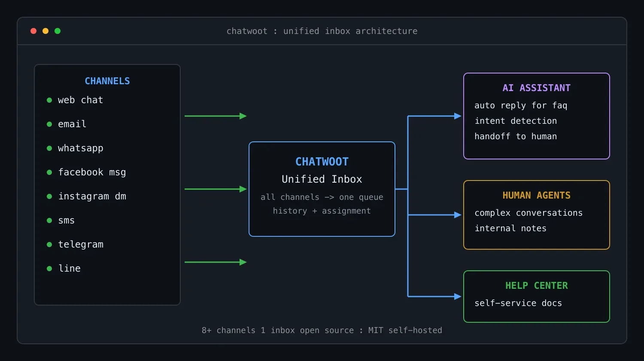This screenshot has width=644, height=361.
Task: Select the 'Unified Inbox' subtitle
Action: tap(322, 179)
